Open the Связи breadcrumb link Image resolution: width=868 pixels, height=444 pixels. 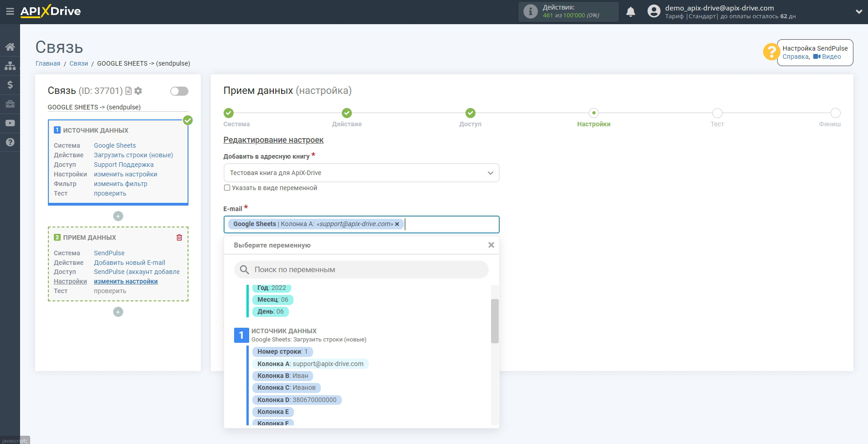tap(78, 63)
